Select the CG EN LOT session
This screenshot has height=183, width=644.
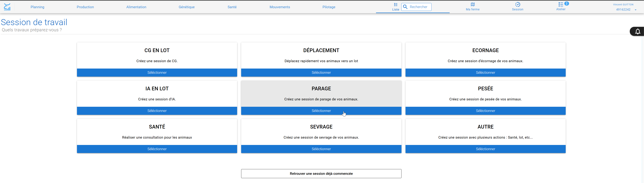pos(157,73)
